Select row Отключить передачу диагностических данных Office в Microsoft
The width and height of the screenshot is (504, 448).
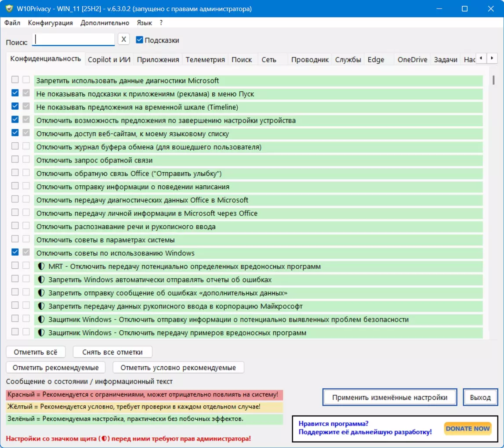click(258, 200)
